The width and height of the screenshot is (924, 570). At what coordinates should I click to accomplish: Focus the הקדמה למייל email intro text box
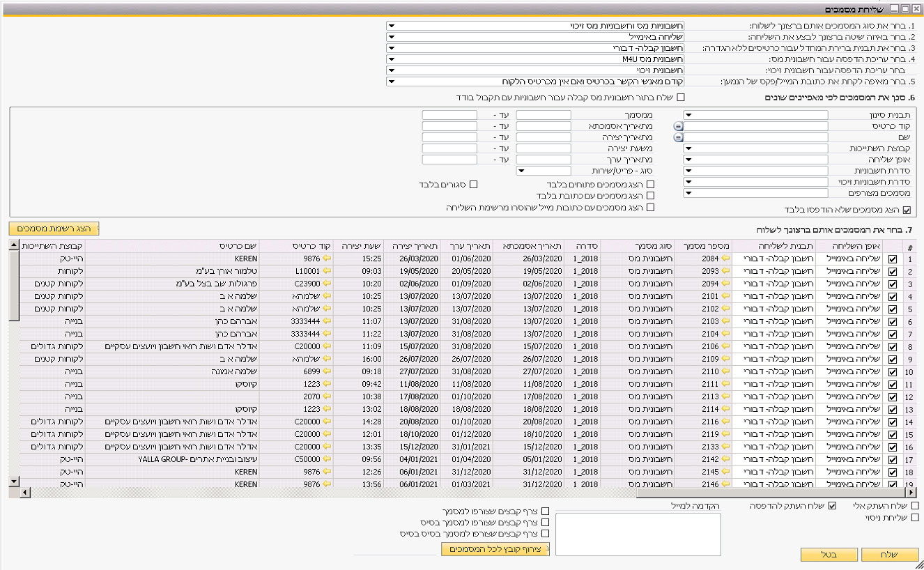[638, 534]
